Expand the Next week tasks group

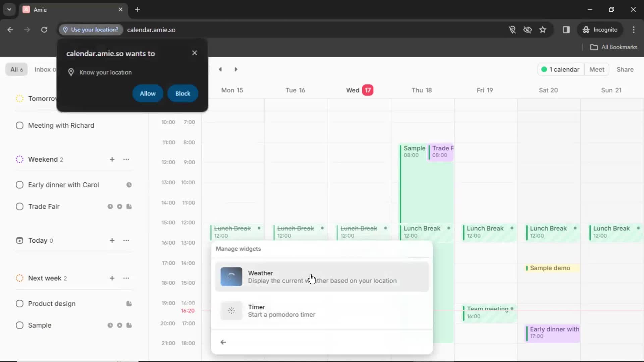[45, 278]
